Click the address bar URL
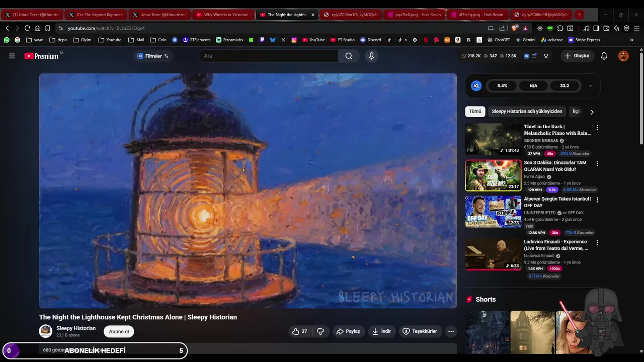The image size is (644, 362). [106, 28]
